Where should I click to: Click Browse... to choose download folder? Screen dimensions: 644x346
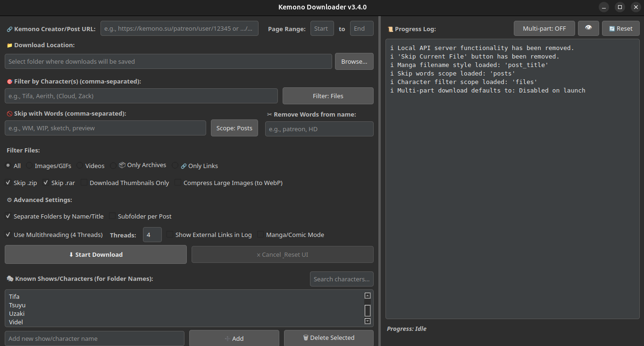click(x=354, y=61)
